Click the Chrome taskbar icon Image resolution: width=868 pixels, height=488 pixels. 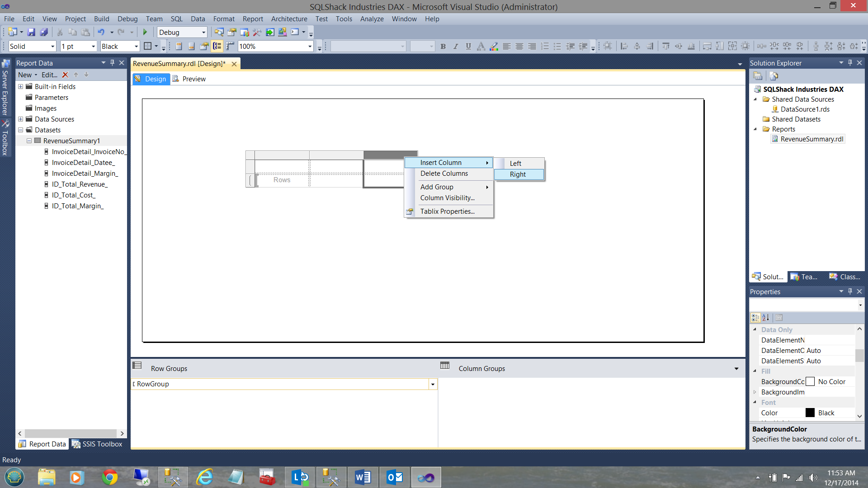click(x=109, y=477)
